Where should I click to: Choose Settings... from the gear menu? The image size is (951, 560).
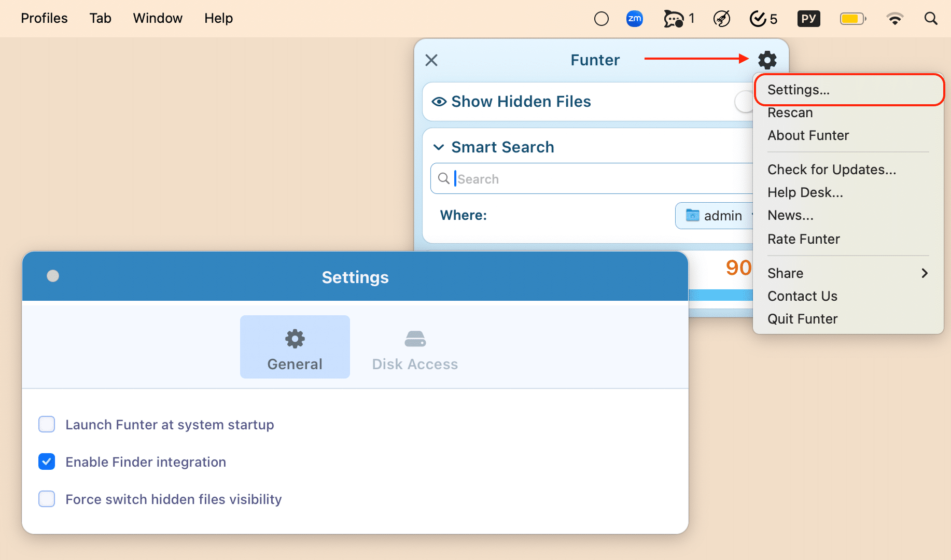click(x=848, y=90)
